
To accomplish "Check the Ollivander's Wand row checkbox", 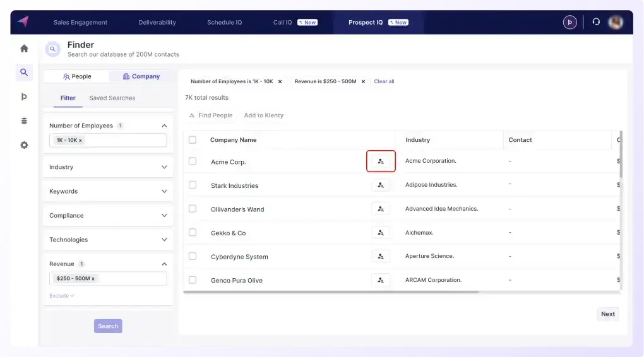I will pyautogui.click(x=192, y=208).
